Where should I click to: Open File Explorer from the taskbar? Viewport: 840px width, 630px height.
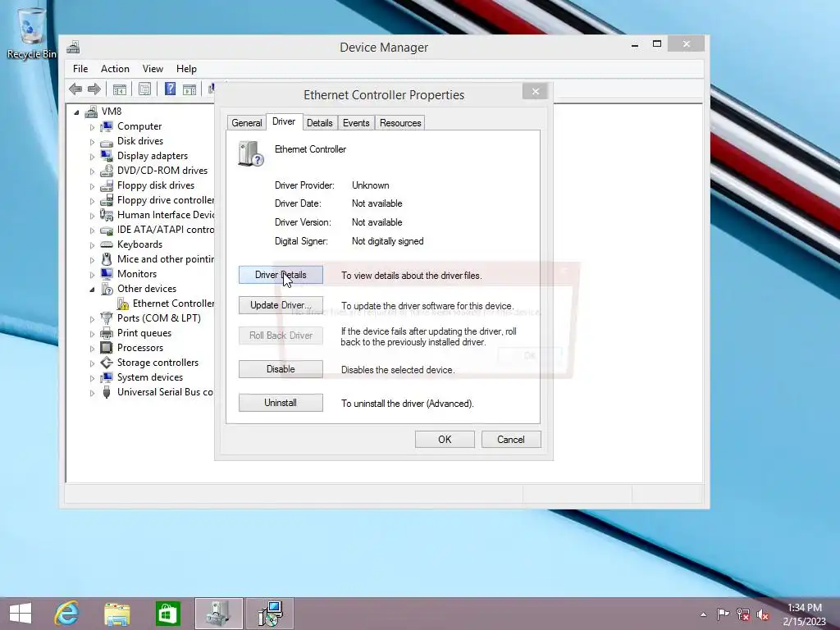click(116, 614)
